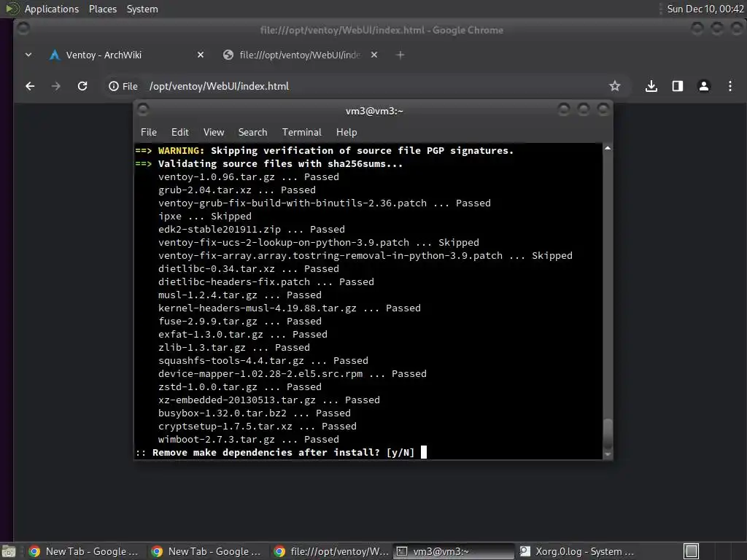Click 'cryptsetup-1.7.5.tar.xz ... Passed' line
Image resolution: width=747 pixels, height=560 pixels.
pos(258,426)
